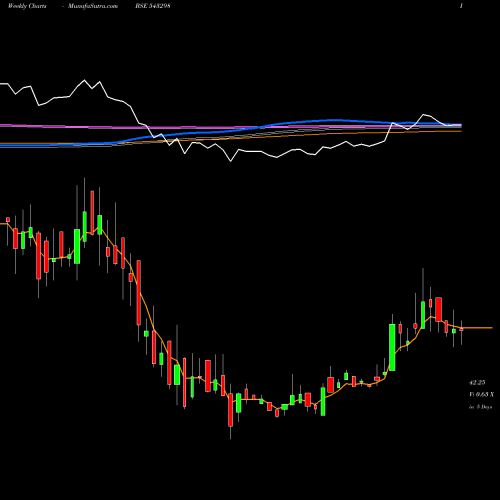The height and width of the screenshot is (500, 500).
Task: Click the 'V: 0.65 X' volume text
Action: click(481, 394)
